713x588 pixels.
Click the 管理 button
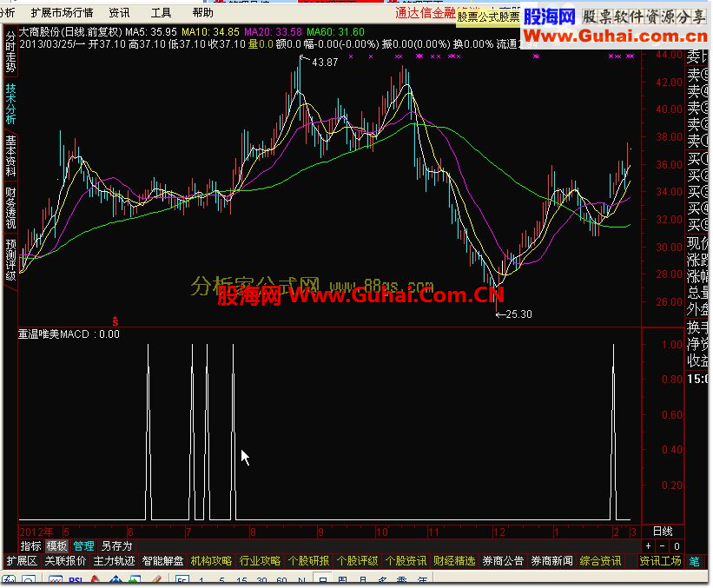coord(83,546)
